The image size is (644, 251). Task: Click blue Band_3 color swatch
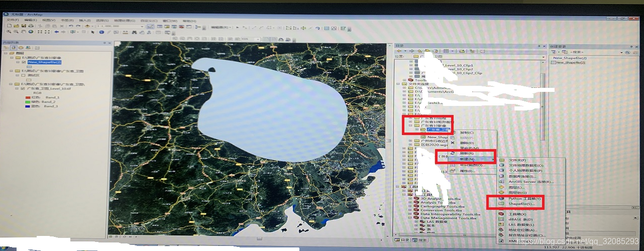point(28,106)
